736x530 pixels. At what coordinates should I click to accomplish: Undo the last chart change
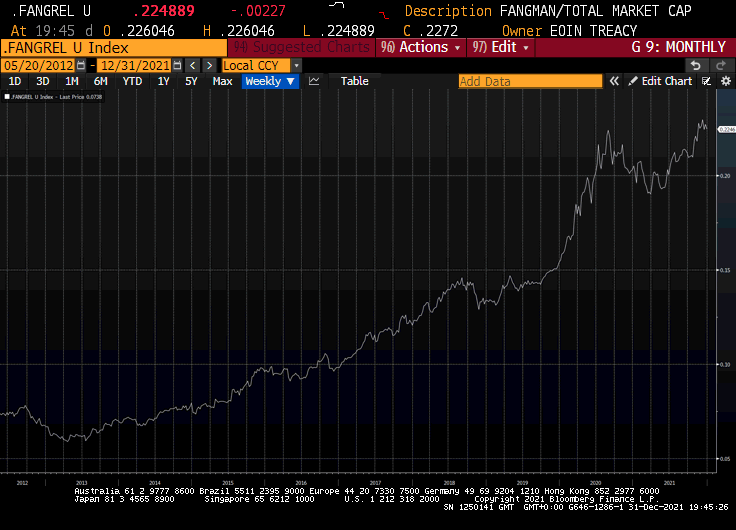click(696, 65)
